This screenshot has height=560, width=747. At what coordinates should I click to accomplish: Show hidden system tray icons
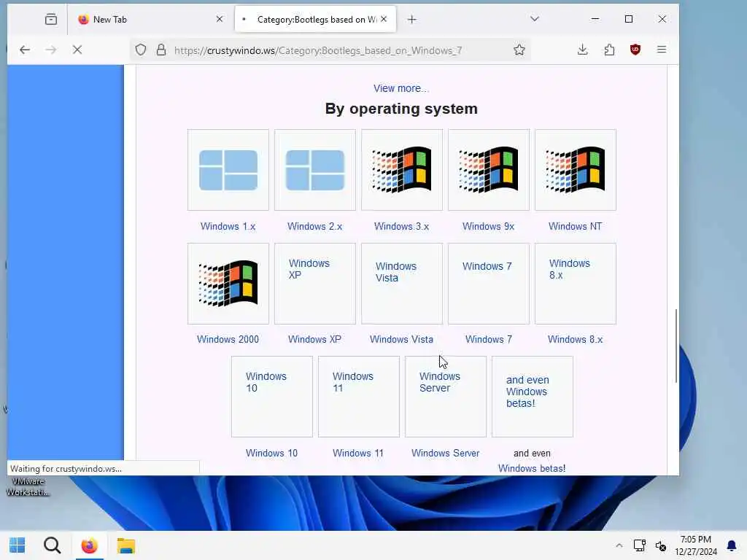coord(619,545)
